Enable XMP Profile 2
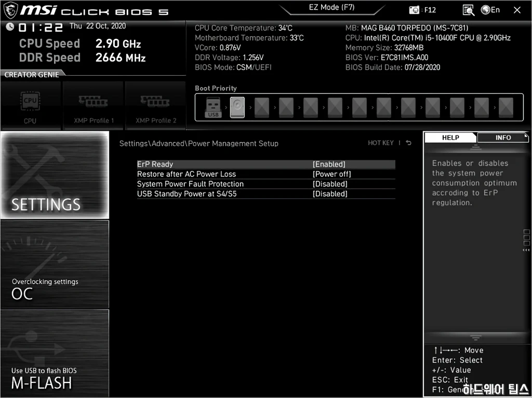 [x=156, y=106]
